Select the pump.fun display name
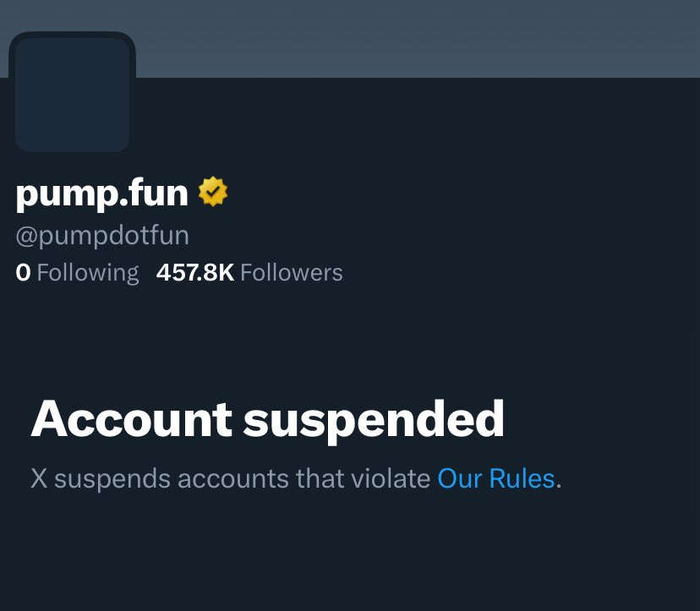 click(101, 194)
